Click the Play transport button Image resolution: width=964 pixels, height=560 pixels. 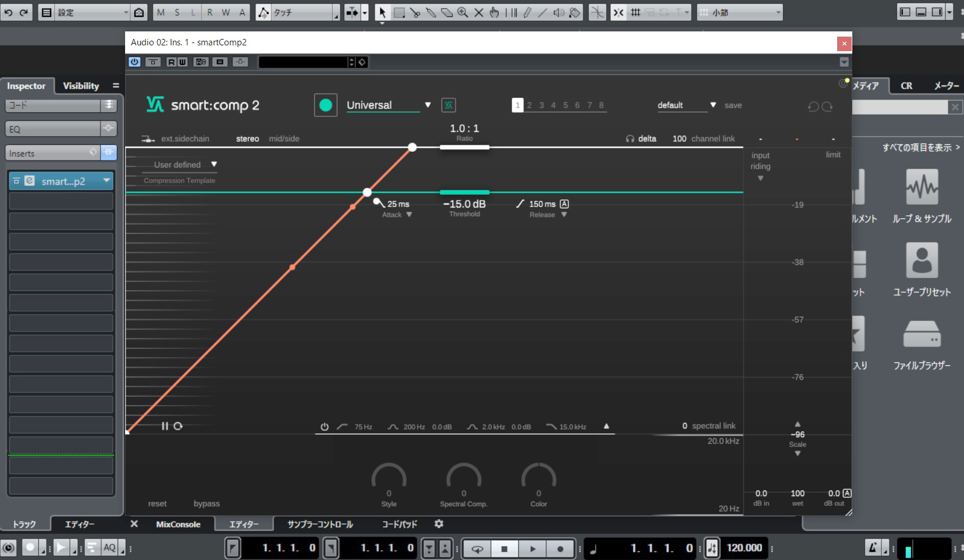532,548
